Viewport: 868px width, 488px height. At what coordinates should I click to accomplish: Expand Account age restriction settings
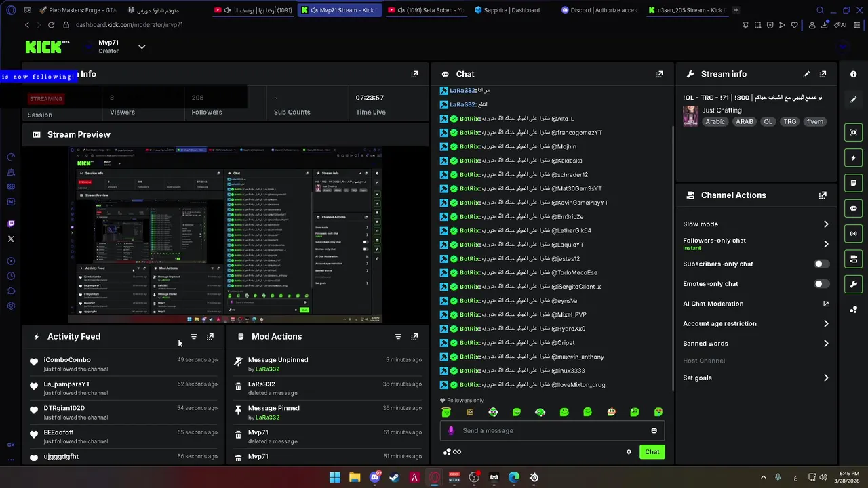(825, 324)
